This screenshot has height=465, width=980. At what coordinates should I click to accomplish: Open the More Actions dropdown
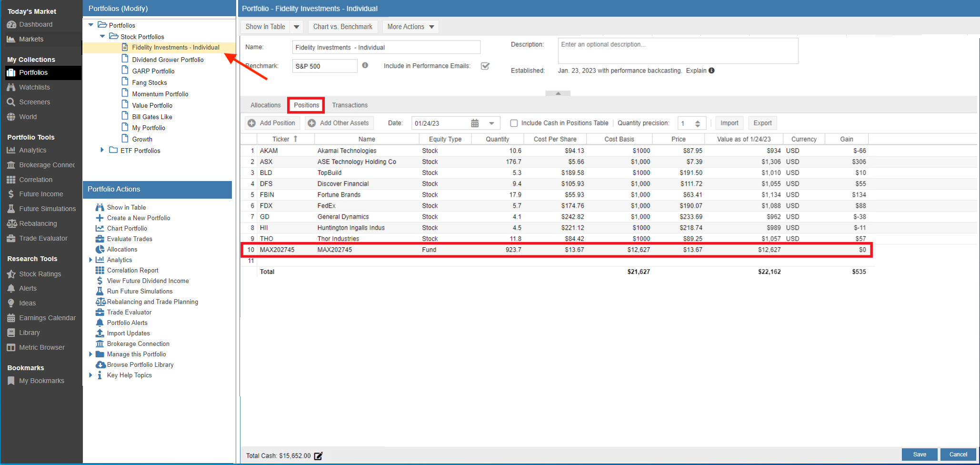[x=410, y=27]
